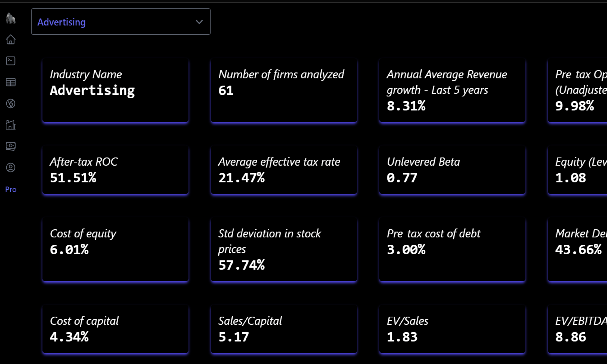Viewport: 607px width, 364px height.
Task: Go to the Home page icon
Action: (x=10, y=40)
